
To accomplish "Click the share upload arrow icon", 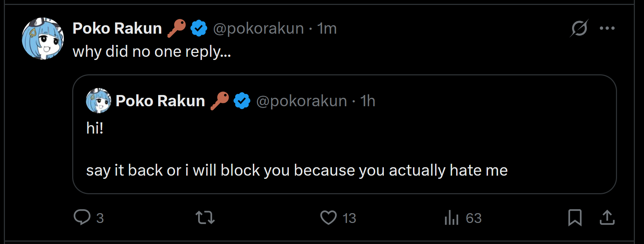I will 607,217.
